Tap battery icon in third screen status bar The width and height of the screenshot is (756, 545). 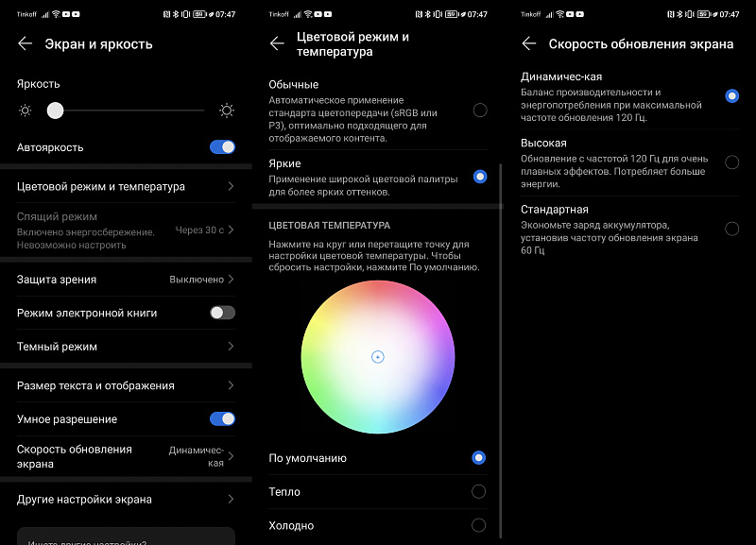704,14
